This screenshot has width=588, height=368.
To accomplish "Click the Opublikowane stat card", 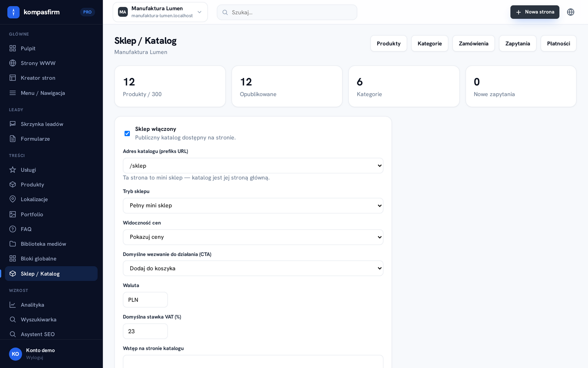I will pyautogui.click(x=287, y=86).
